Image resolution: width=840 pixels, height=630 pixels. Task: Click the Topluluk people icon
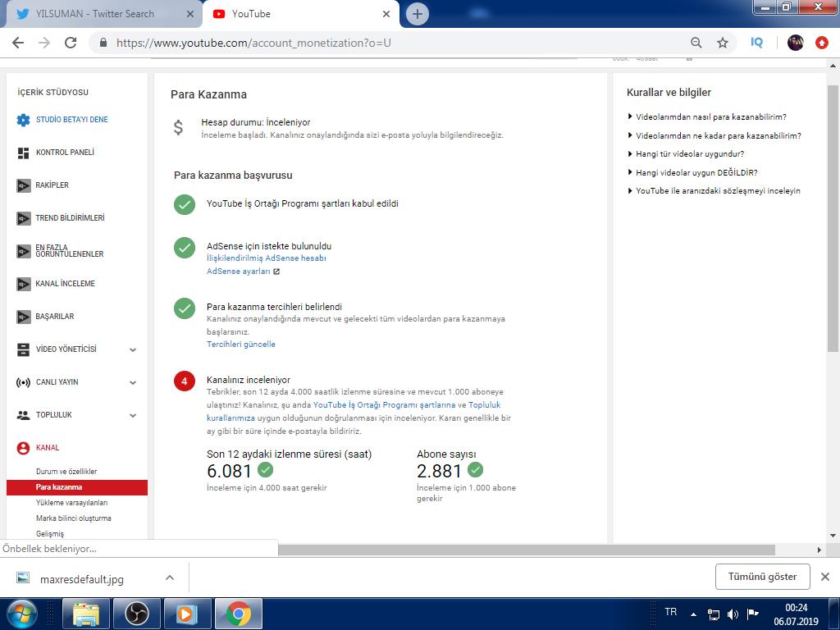click(x=23, y=415)
